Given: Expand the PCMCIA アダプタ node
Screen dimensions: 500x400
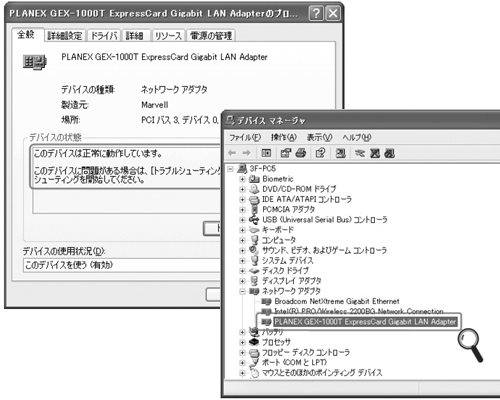Looking at the screenshot, I should pyautogui.click(x=242, y=210).
